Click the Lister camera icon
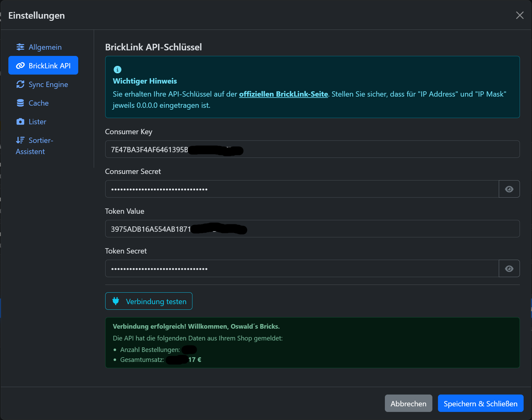 click(20, 121)
